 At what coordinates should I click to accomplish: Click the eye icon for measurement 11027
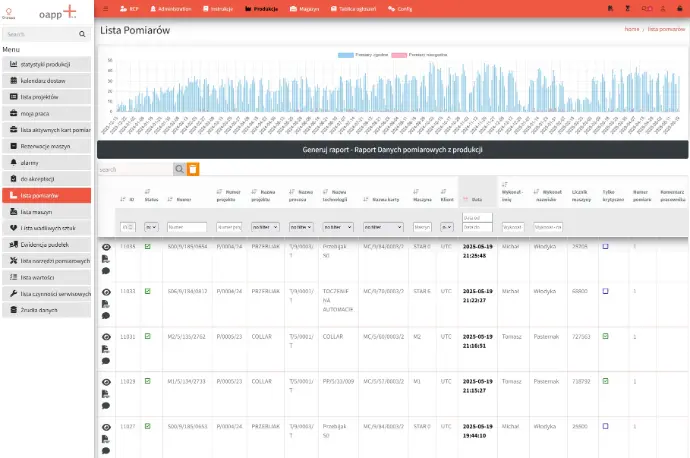(x=106, y=427)
